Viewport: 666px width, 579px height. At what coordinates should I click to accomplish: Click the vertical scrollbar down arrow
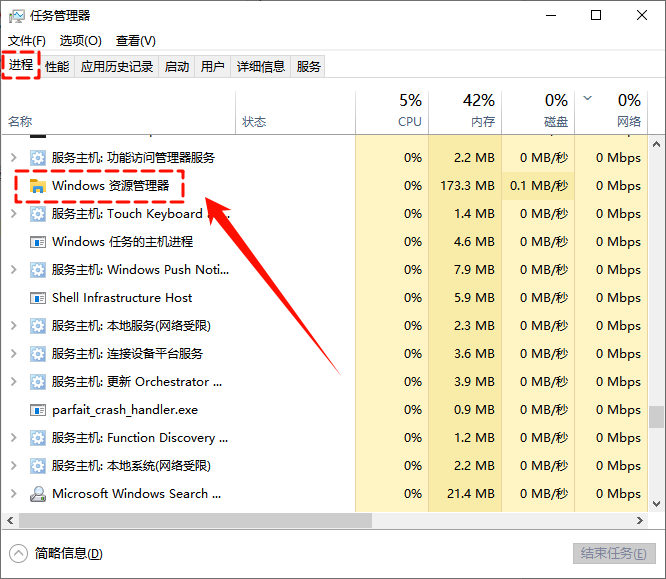tap(656, 503)
